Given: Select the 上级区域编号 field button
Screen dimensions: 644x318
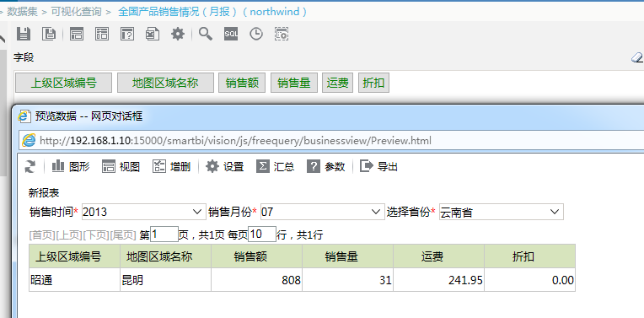Looking at the screenshot, I should tap(64, 83).
